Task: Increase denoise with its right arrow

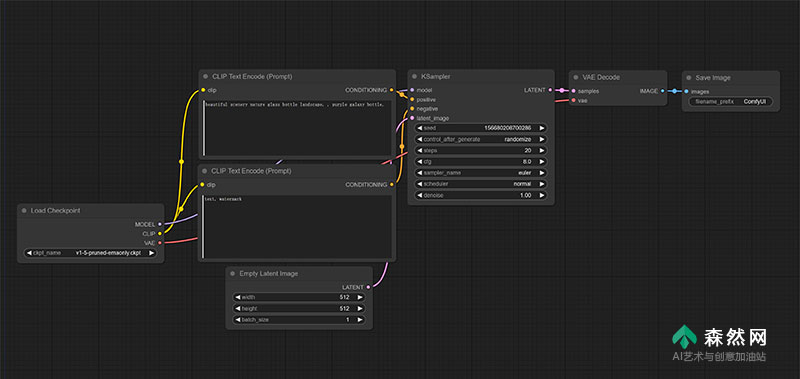Action: (x=542, y=195)
